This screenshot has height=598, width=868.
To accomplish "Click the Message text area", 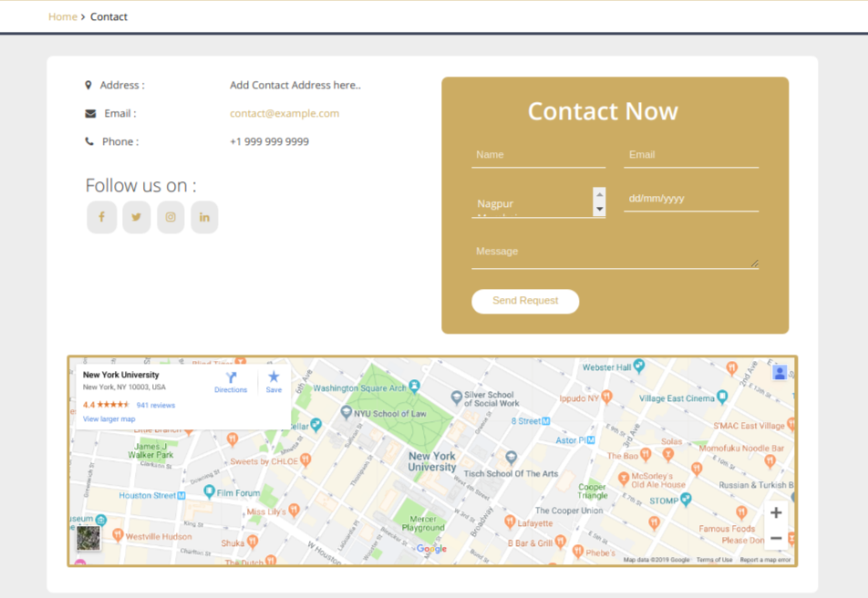I will [x=615, y=252].
